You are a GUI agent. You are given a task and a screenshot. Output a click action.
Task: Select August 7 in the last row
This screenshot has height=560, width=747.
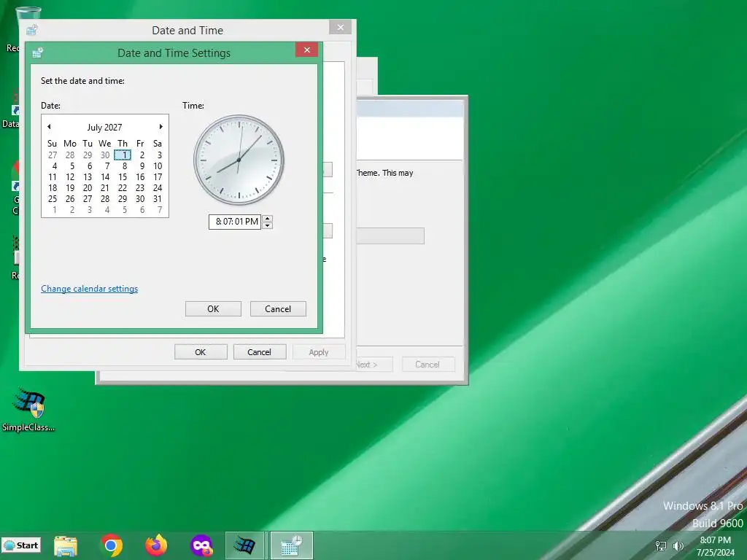(x=159, y=209)
